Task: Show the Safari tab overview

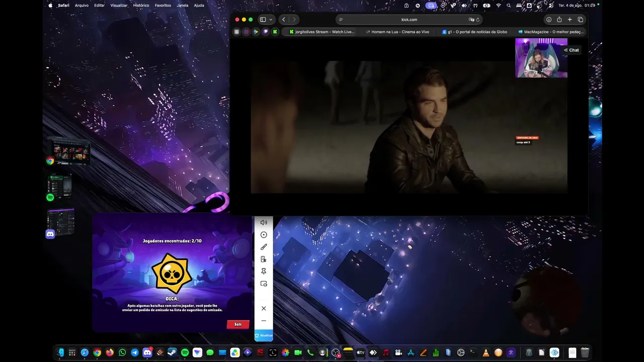Action: click(580, 20)
